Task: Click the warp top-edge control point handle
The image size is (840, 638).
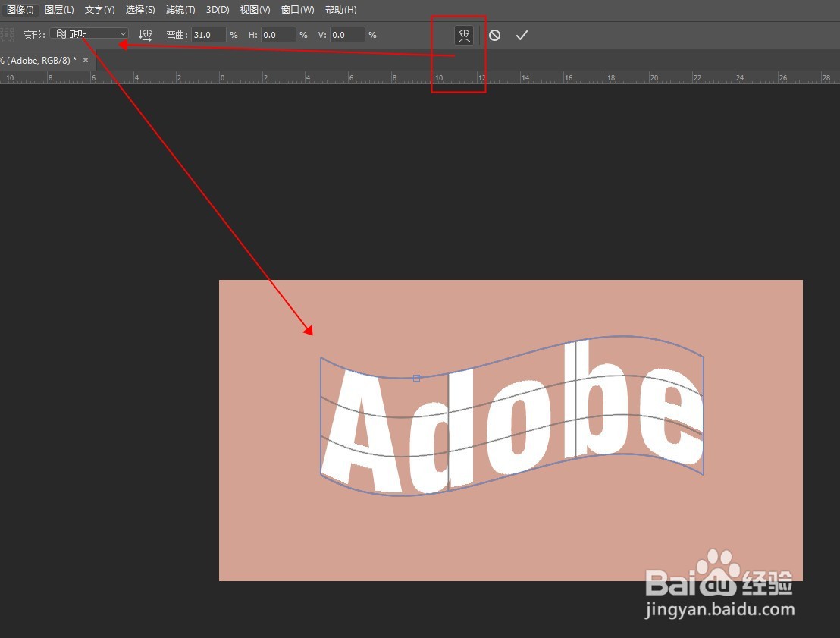Action: (417, 379)
